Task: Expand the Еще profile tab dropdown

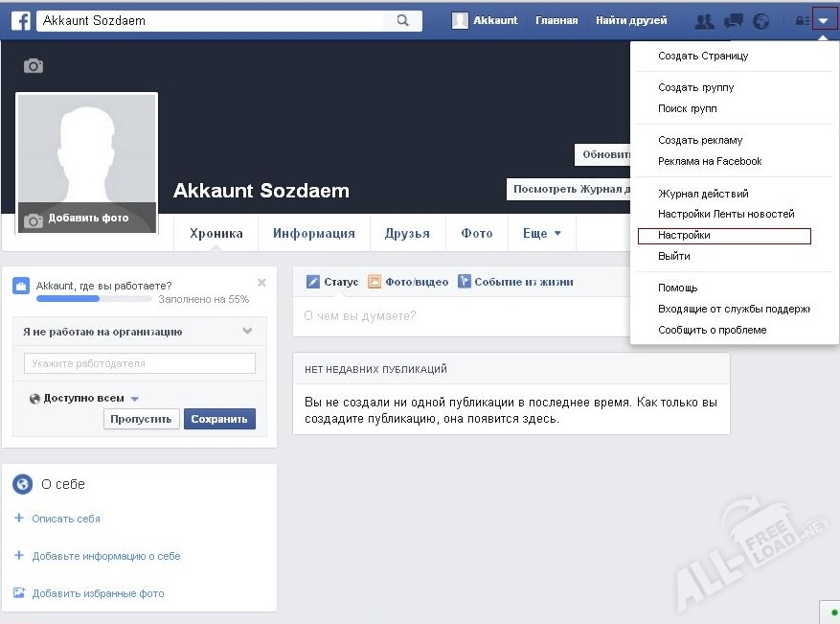Action: [542, 233]
